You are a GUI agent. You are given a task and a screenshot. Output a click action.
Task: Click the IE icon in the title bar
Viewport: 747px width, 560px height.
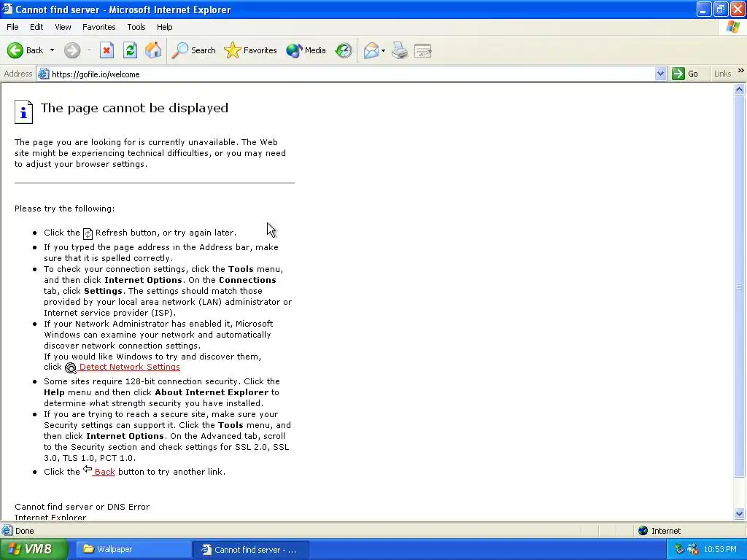tap(7, 9)
